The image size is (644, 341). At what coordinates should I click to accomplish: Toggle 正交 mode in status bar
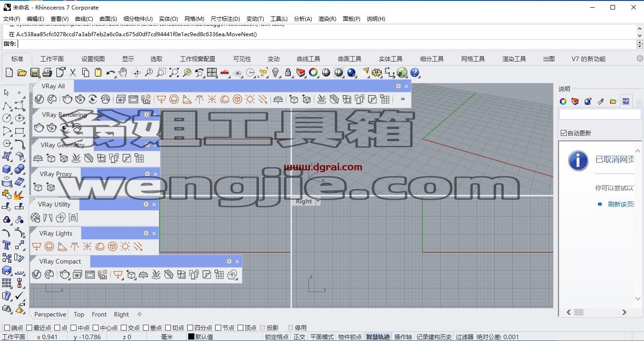pos(299,336)
